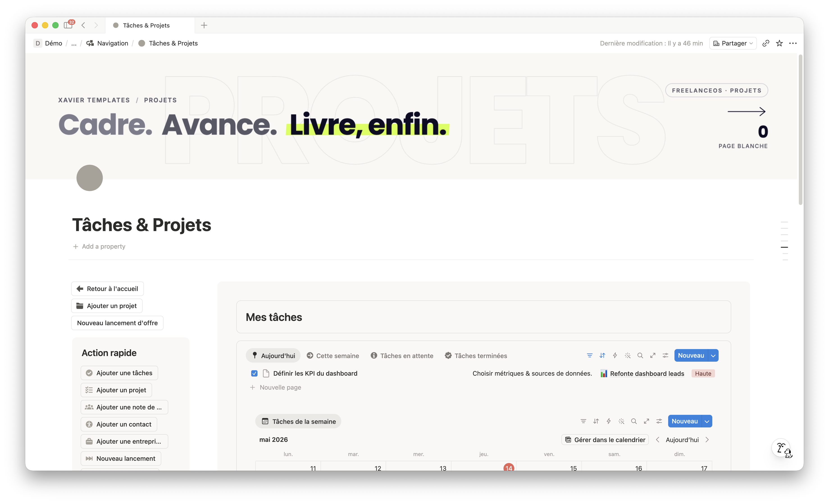This screenshot has width=829, height=504.
Task: Open the page icon of Définir les KPI task
Action: click(x=266, y=373)
